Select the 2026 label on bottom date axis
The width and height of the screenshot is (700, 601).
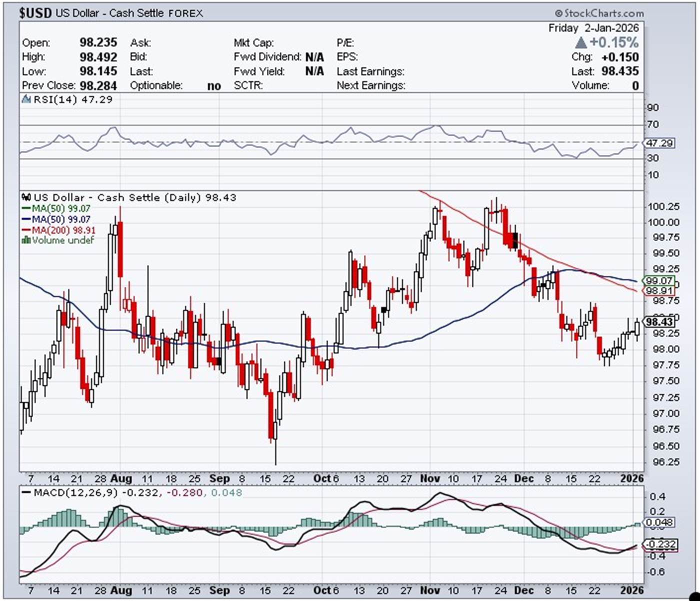(631, 590)
